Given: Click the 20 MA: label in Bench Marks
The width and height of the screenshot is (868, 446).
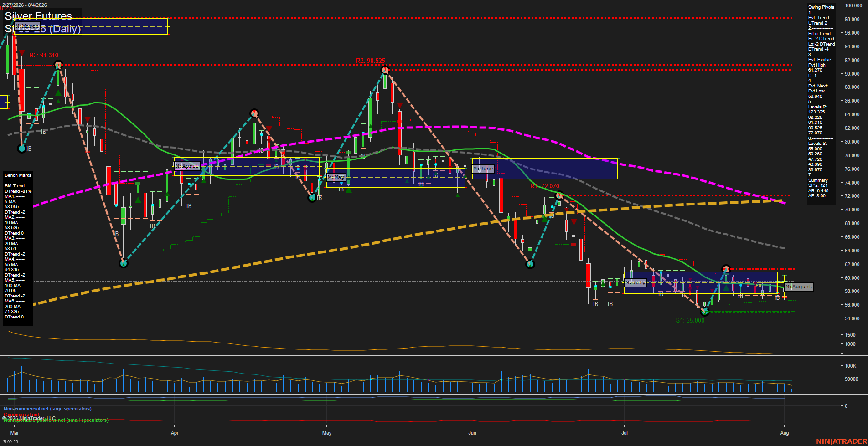Looking at the screenshot, I should [11, 244].
